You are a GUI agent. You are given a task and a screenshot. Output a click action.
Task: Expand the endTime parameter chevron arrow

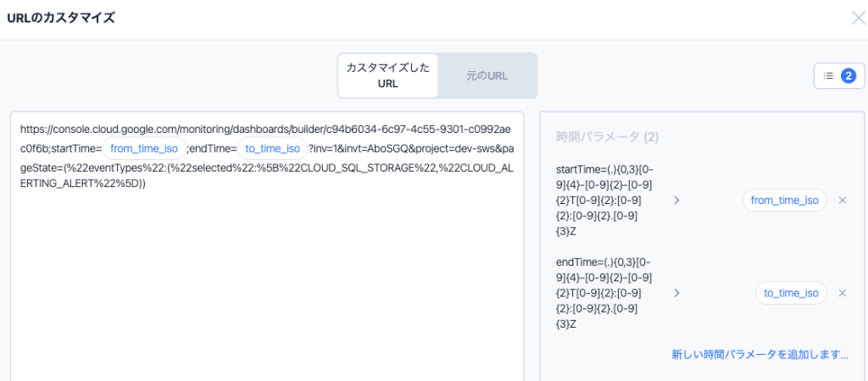tap(676, 293)
